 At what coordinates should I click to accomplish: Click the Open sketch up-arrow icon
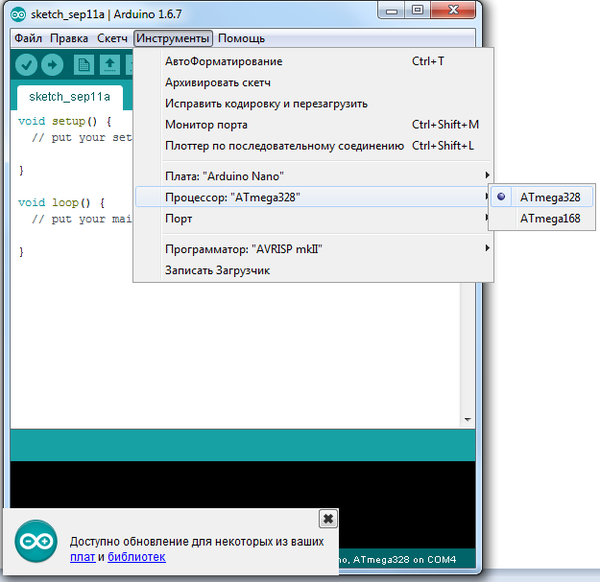pos(109,65)
